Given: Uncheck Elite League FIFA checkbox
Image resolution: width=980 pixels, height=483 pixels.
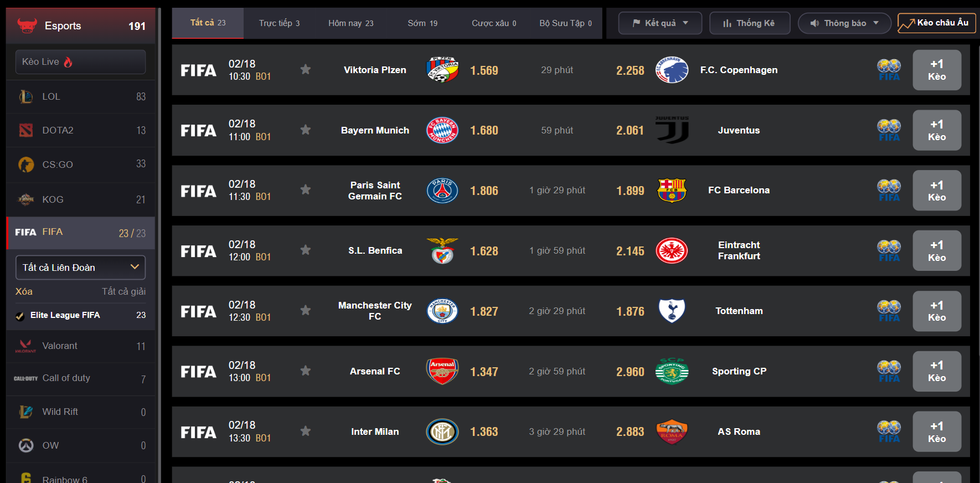Looking at the screenshot, I should [x=20, y=316].
